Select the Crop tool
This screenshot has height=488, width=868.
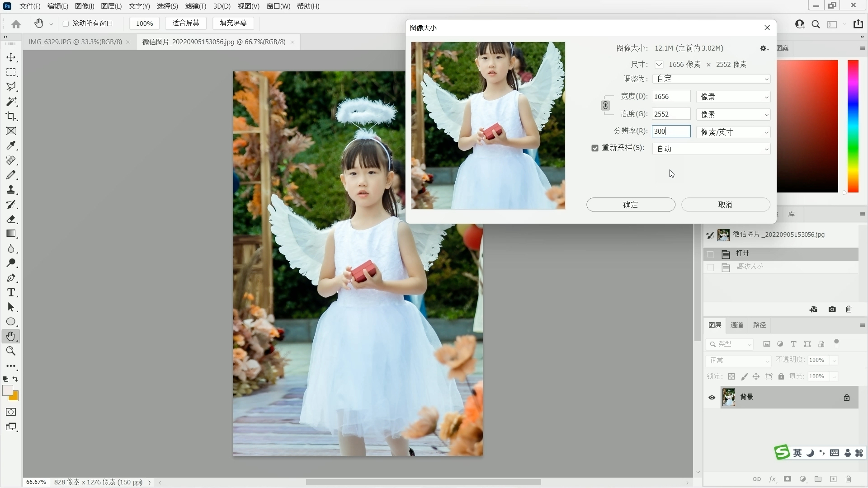11,116
